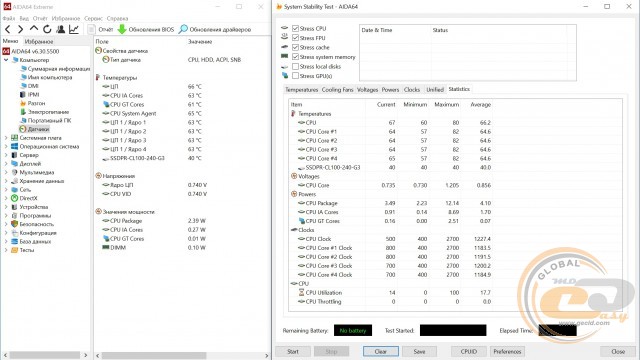
Task: Click the Preferences button
Action: click(x=507, y=351)
